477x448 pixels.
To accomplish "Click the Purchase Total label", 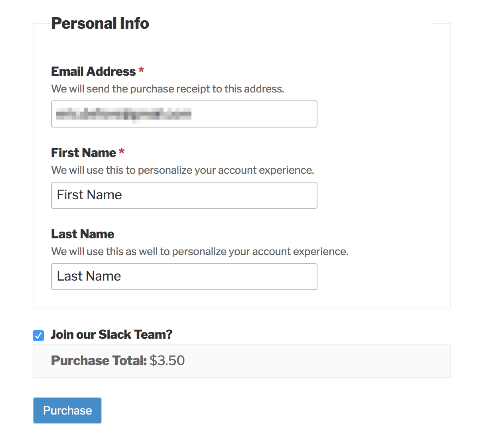I will coord(99,361).
